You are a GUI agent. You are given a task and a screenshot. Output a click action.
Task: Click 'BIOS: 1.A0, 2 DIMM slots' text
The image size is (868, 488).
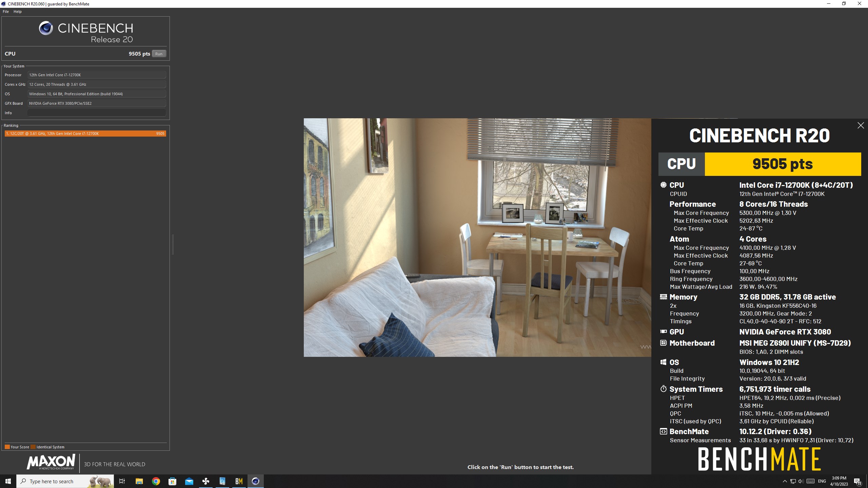click(771, 352)
